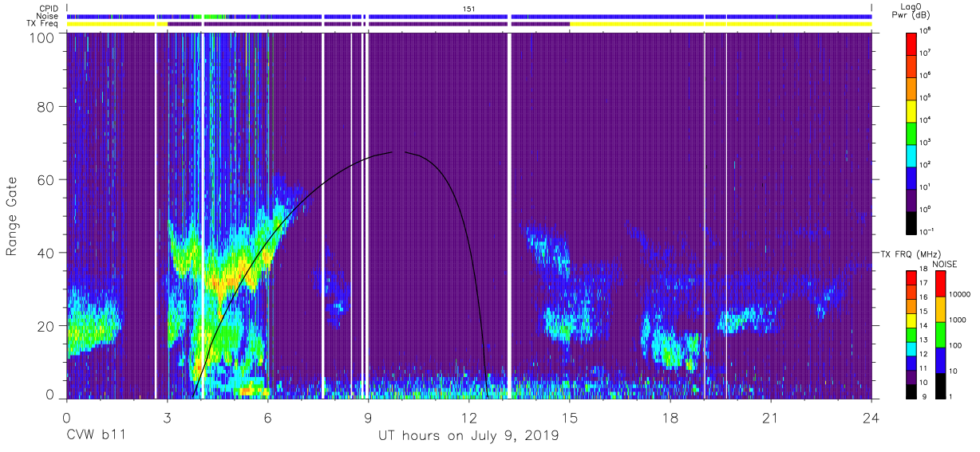Click y-axis tick label "80"
The width and height of the screenshot is (980, 452).
point(45,106)
